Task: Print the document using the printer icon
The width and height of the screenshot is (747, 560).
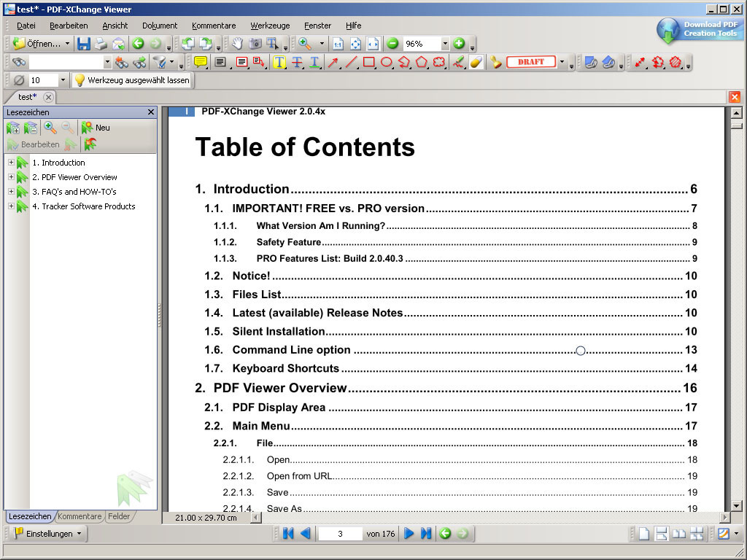Action: tap(101, 44)
